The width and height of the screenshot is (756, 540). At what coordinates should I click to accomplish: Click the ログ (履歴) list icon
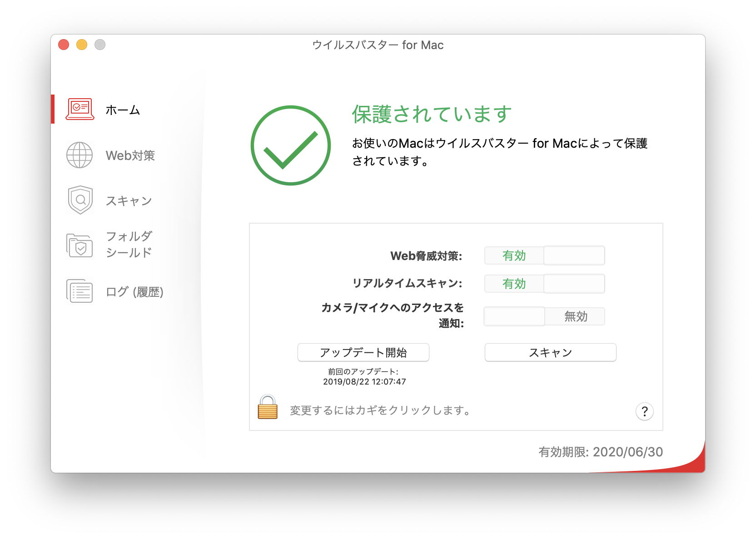tap(80, 291)
